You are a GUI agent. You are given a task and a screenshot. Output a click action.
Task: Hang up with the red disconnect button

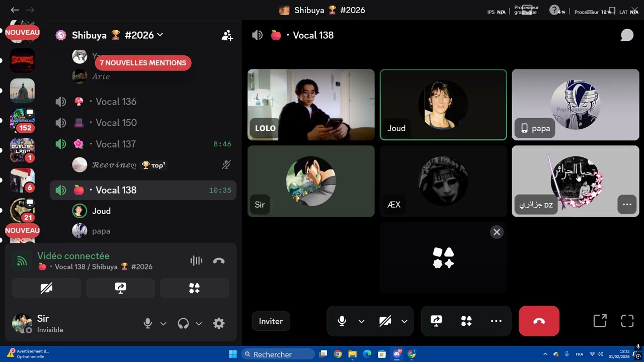(539, 321)
